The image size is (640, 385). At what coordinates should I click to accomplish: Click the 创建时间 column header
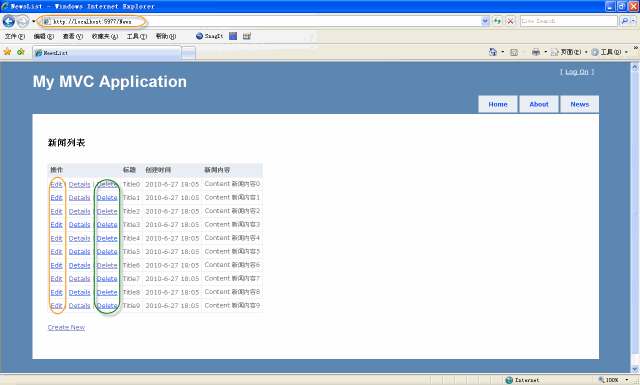tap(158, 170)
